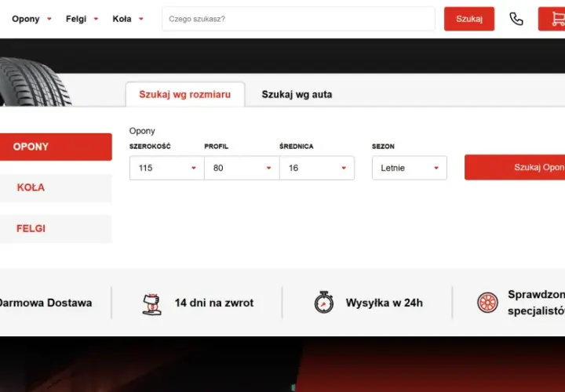565x392 pixels.
Task: Click the stopwatch shipping icon
Action: tap(323, 303)
